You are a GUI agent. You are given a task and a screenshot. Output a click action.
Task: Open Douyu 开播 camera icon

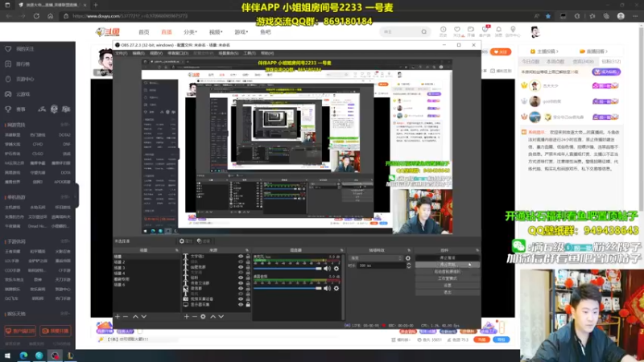coord(471,31)
